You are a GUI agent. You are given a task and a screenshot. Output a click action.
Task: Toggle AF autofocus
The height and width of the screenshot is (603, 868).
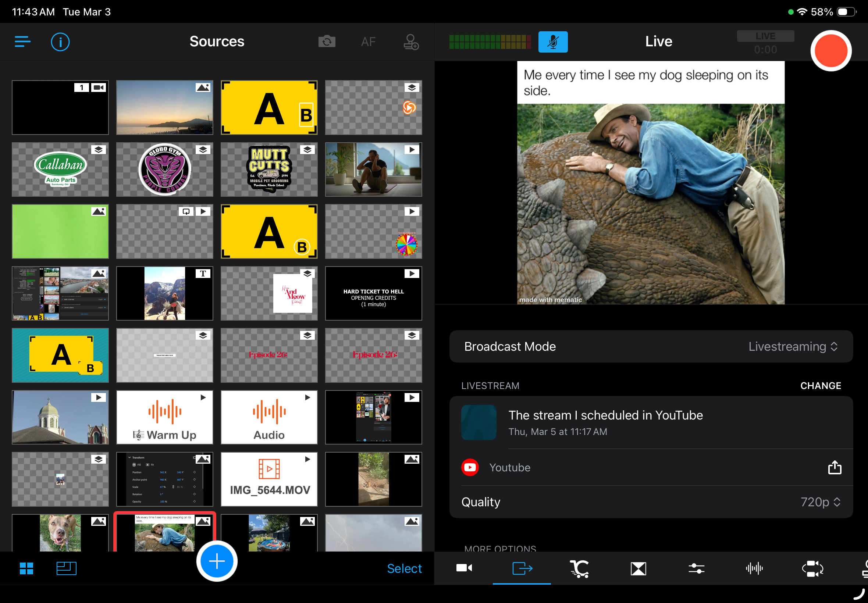click(x=368, y=42)
